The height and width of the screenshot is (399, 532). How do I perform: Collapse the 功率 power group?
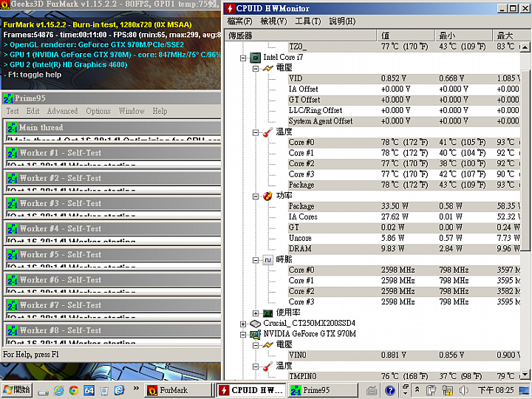(256, 196)
